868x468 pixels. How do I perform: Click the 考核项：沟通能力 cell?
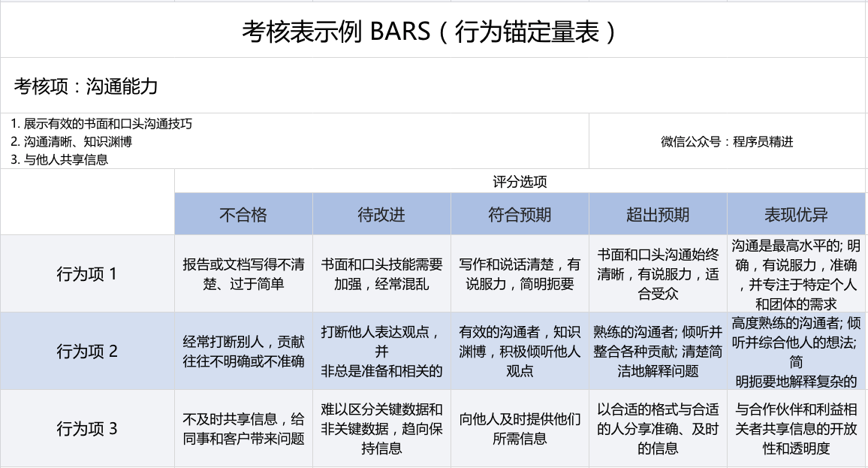click(x=86, y=86)
